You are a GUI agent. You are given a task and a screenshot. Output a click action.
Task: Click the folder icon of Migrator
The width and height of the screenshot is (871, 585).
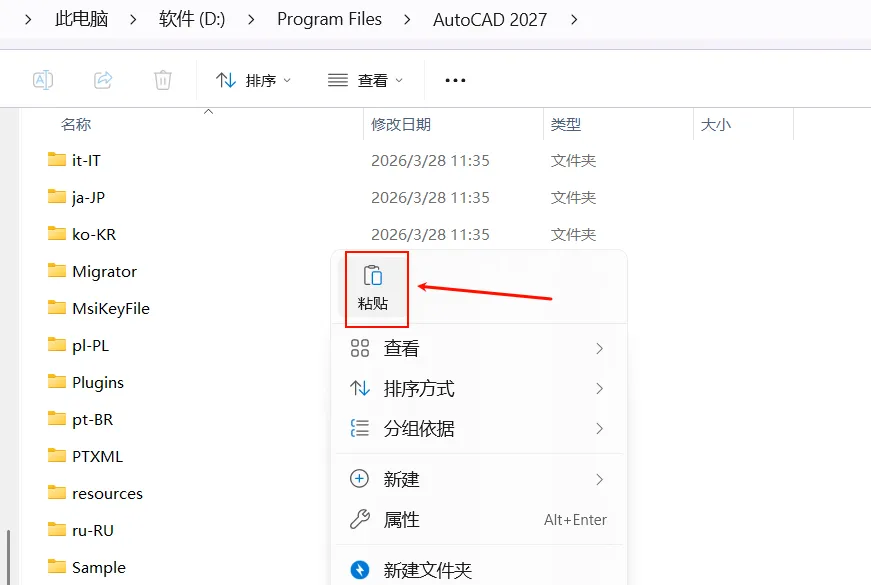pyautogui.click(x=57, y=271)
